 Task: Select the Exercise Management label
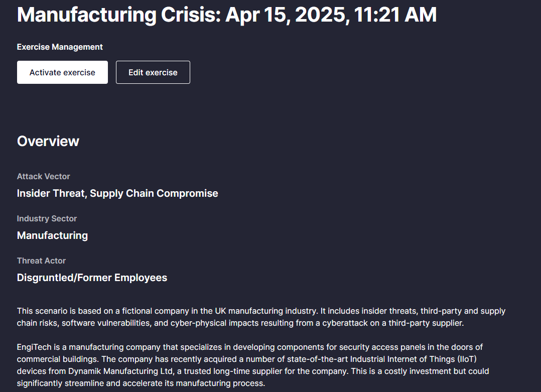click(60, 47)
